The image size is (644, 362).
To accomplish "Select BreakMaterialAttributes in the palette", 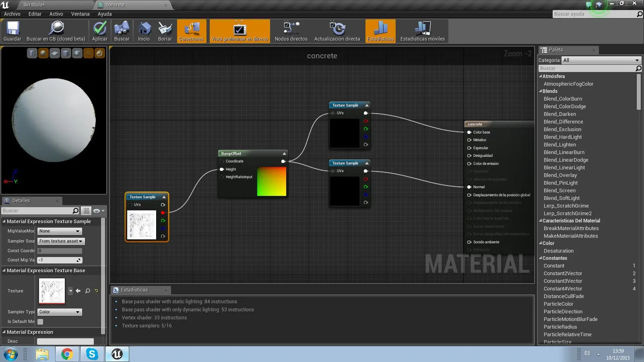I will pyautogui.click(x=571, y=228).
